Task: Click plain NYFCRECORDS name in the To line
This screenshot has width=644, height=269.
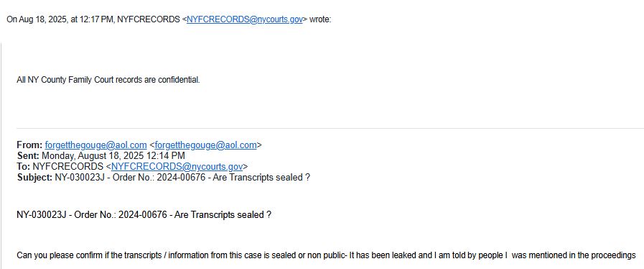Action: point(67,167)
